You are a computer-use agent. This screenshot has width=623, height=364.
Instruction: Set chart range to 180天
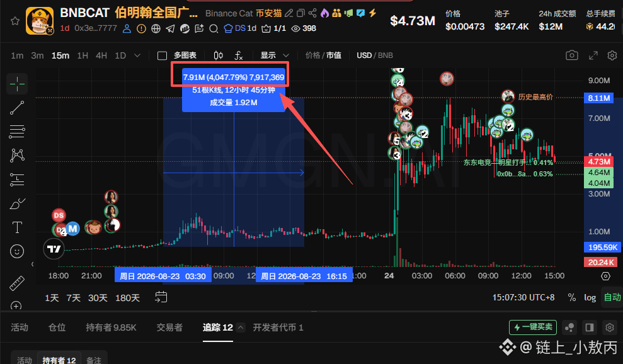pos(127,298)
